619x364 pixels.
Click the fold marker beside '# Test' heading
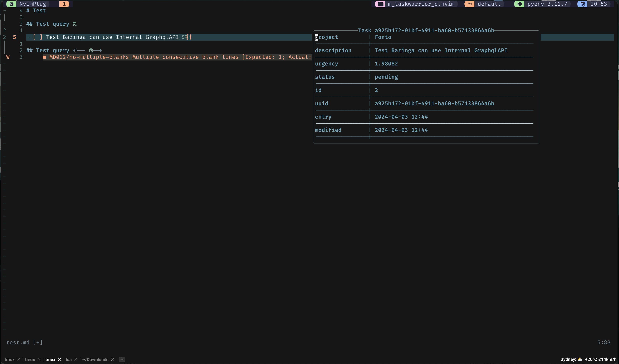(x=4, y=11)
